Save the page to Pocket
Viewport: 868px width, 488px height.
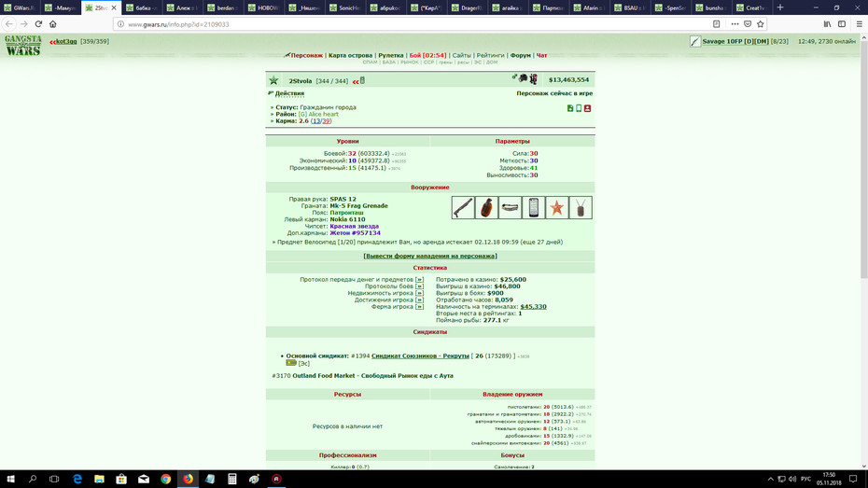coord(748,23)
